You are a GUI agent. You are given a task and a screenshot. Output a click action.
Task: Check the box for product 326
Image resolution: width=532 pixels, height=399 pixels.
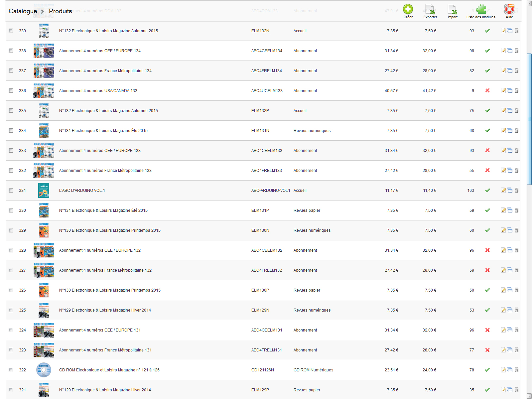click(x=11, y=290)
